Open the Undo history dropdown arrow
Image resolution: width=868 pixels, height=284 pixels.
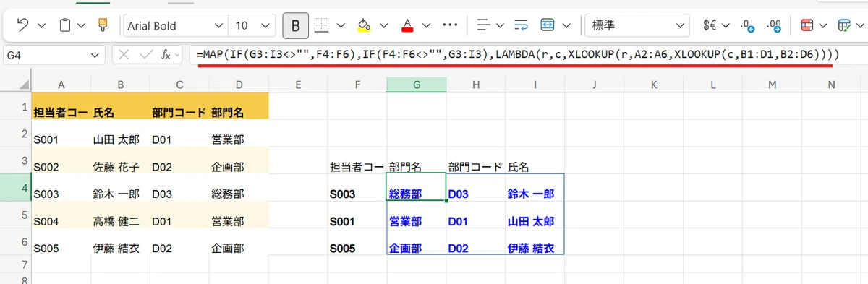[x=41, y=25]
